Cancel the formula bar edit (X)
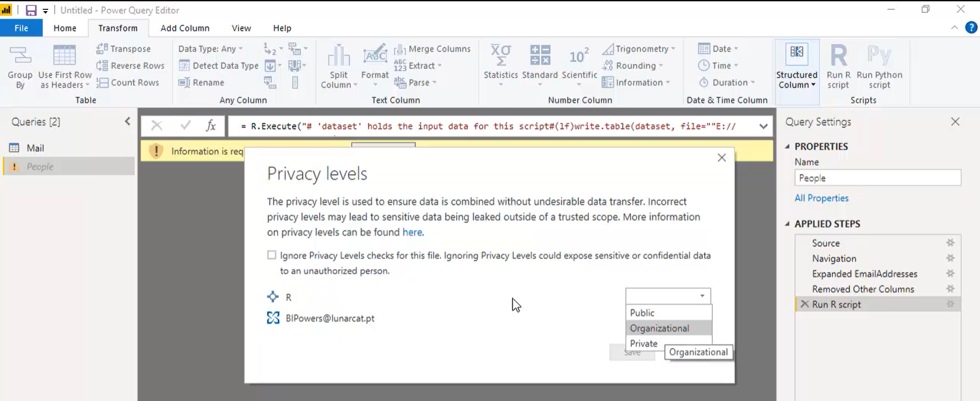980x401 pixels. [156, 125]
